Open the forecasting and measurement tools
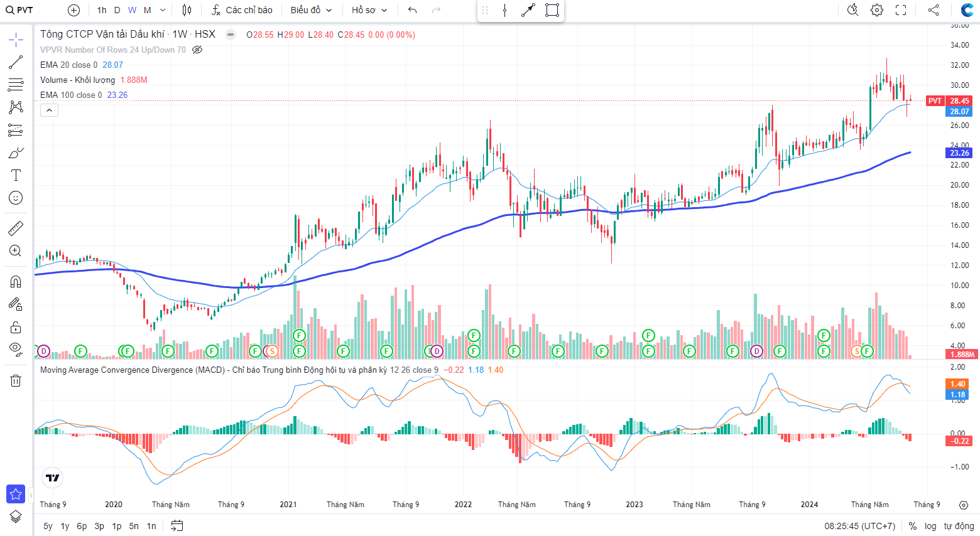980x536 pixels. coord(16,130)
